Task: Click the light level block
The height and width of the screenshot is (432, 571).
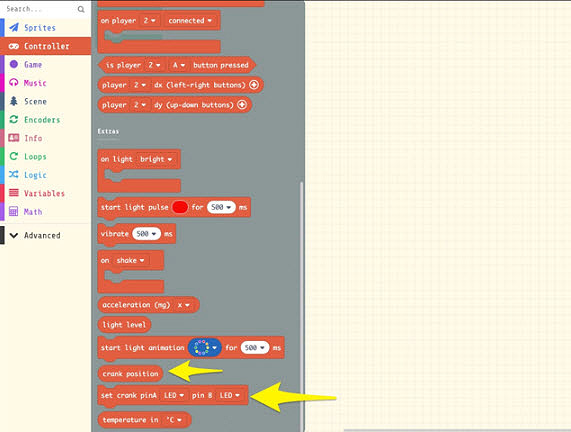Action: 124,325
